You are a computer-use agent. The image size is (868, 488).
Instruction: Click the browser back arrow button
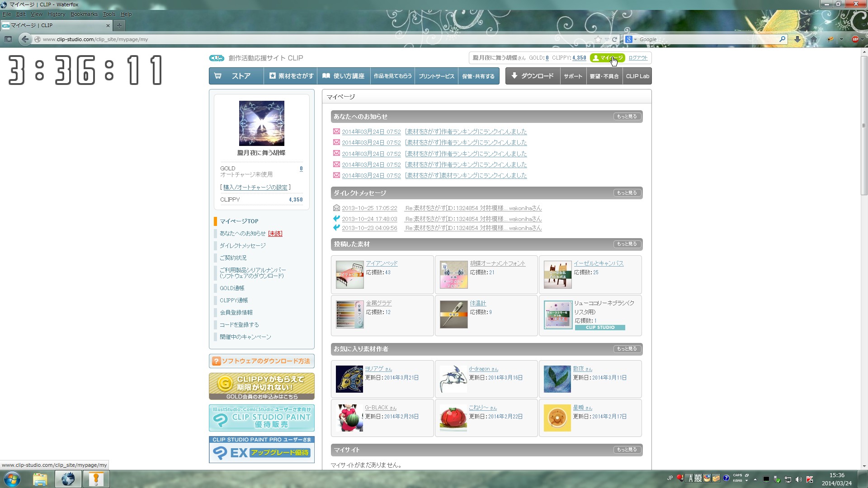coord(25,39)
